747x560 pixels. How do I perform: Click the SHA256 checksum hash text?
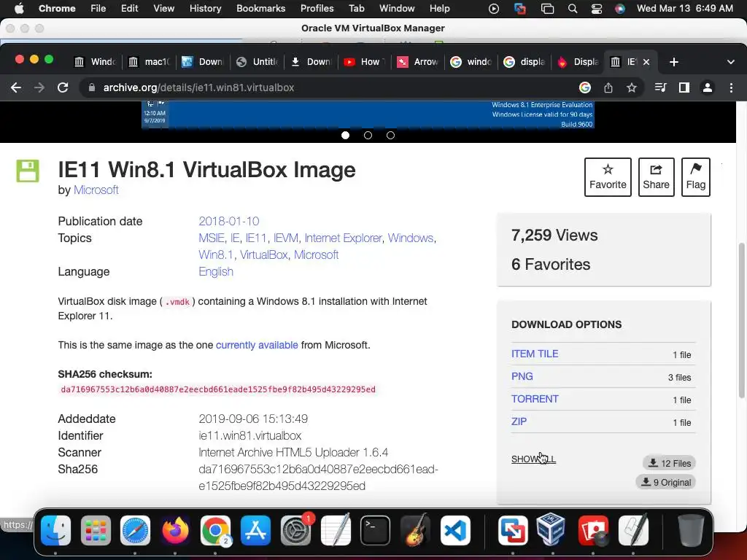coord(217,389)
